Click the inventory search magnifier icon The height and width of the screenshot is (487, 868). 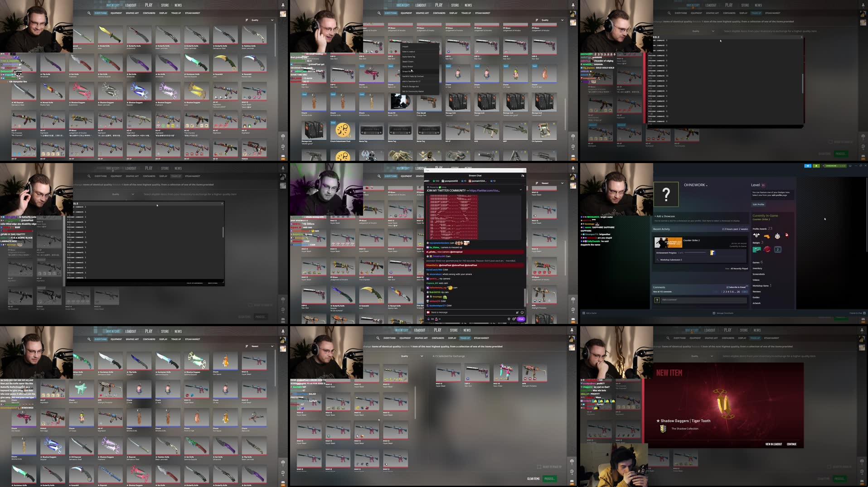click(89, 13)
